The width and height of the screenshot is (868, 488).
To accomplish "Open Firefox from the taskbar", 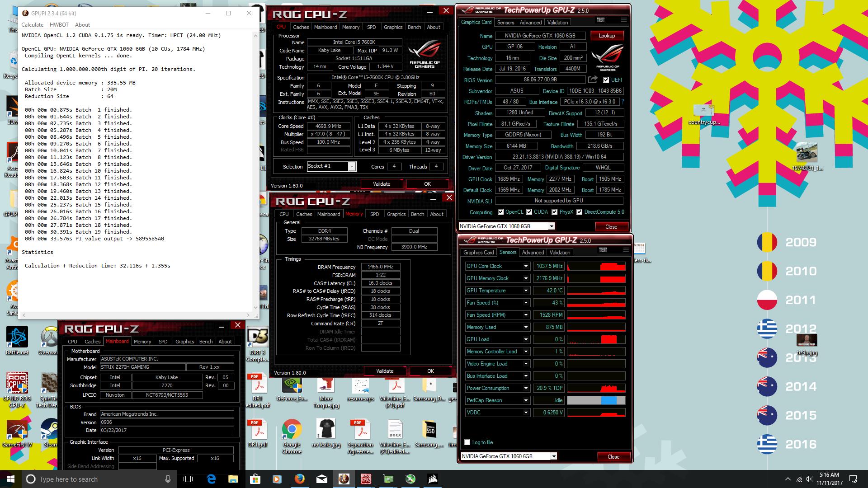I will (x=299, y=479).
